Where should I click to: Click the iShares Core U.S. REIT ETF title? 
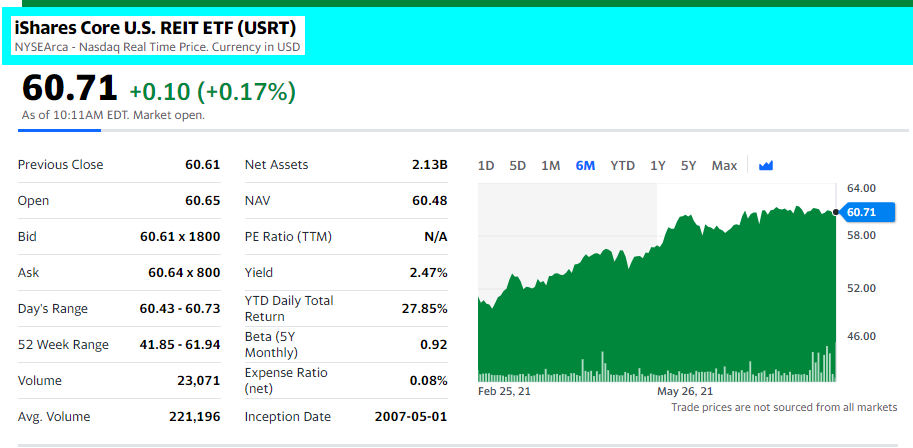(x=155, y=27)
